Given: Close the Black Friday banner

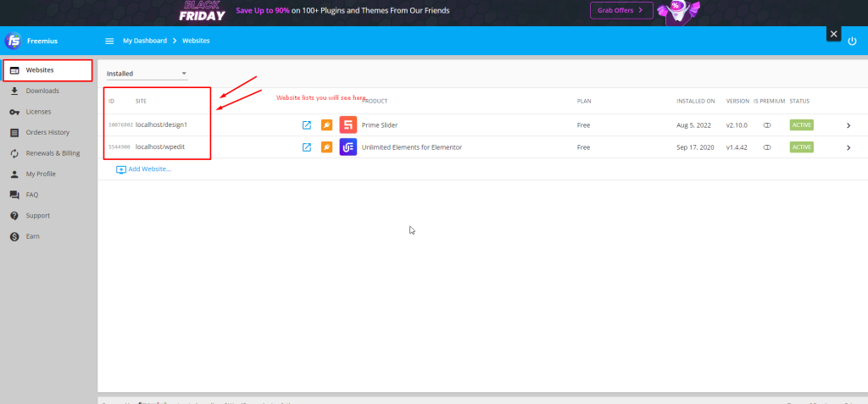Looking at the screenshot, I should click(x=834, y=34).
